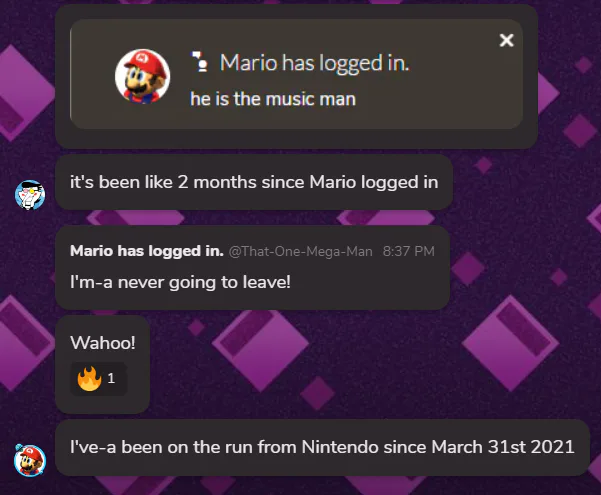Open the @That-One-Mega-Man handle
The width and height of the screenshot is (601, 495).
pyautogui.click(x=300, y=252)
